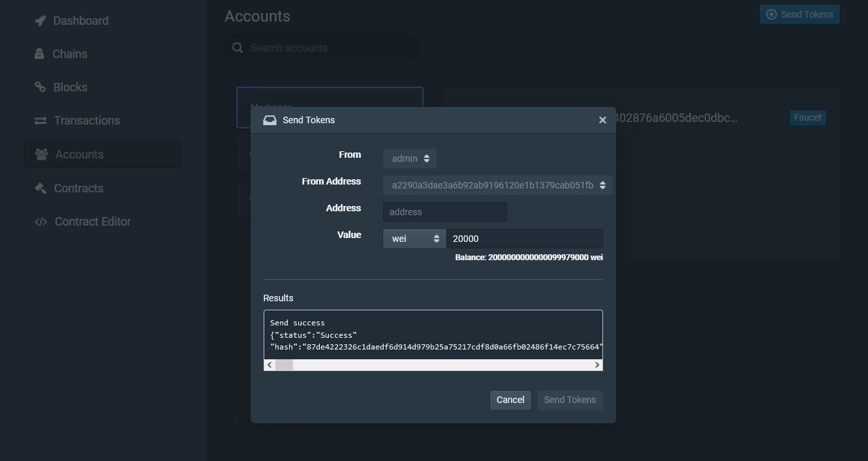Click the top-right Send Tokens button
The image size is (868, 461).
coord(799,14)
